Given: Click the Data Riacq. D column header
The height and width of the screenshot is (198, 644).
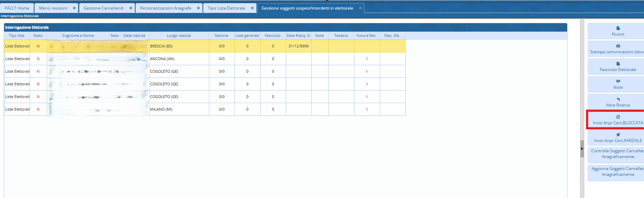Looking at the screenshot, I should [x=298, y=36].
